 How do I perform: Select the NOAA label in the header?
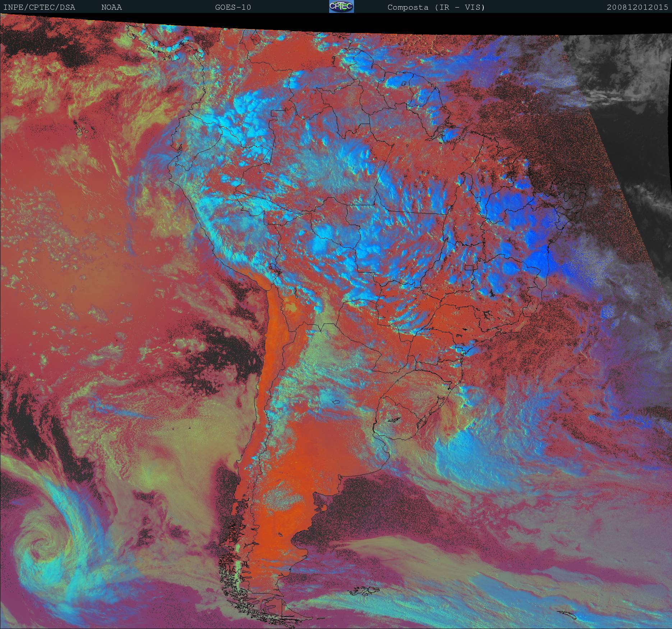click(x=111, y=7)
